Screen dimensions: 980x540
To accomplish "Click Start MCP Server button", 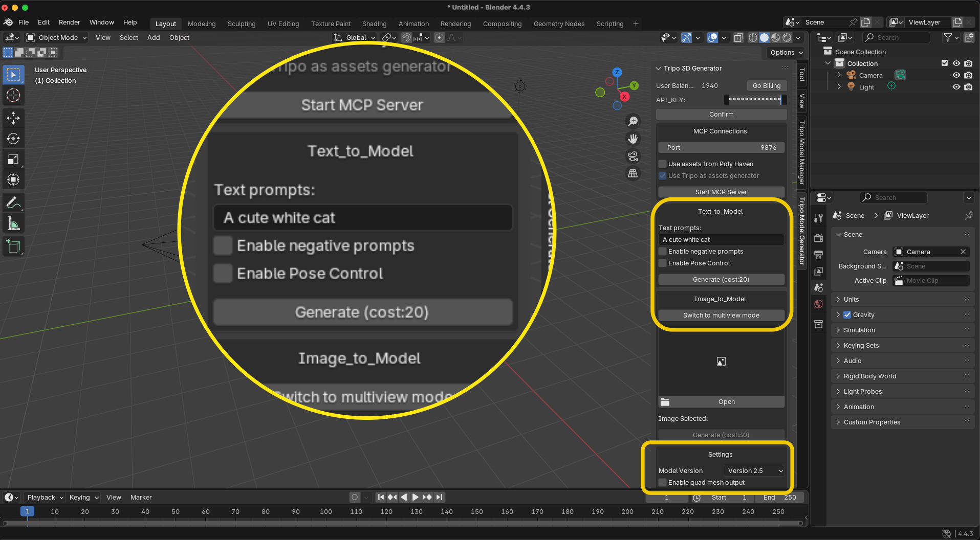I will tap(721, 192).
